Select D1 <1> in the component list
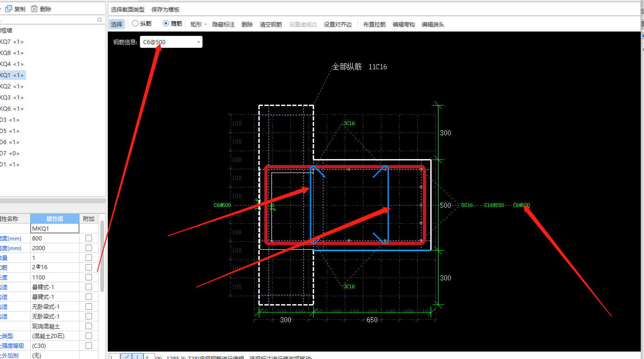The height and width of the screenshot is (359, 644). click(10, 165)
